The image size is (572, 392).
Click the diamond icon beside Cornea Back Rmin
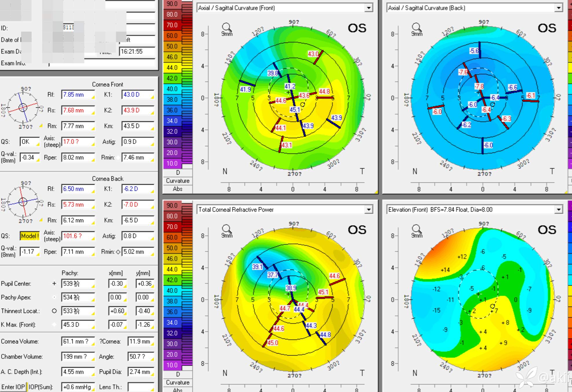[x=118, y=252]
